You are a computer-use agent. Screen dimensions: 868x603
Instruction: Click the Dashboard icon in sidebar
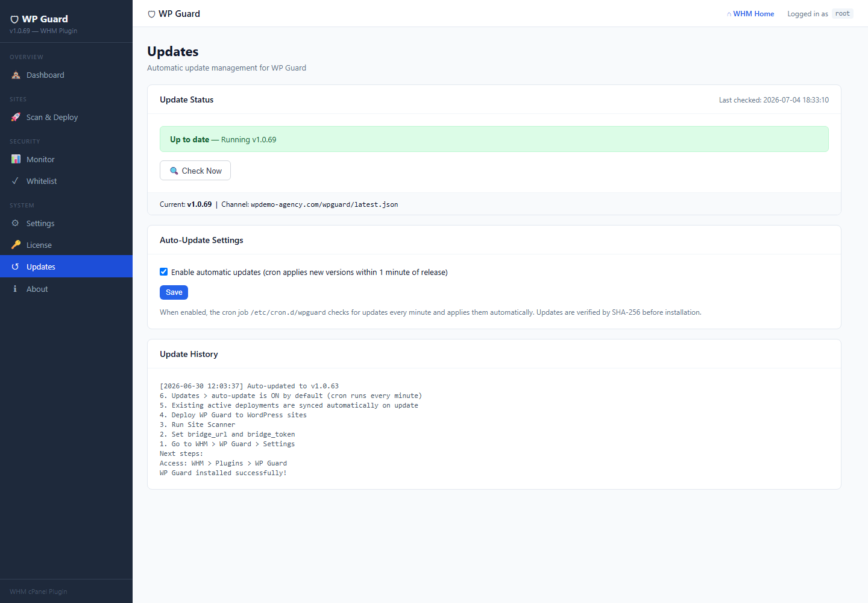click(16, 75)
